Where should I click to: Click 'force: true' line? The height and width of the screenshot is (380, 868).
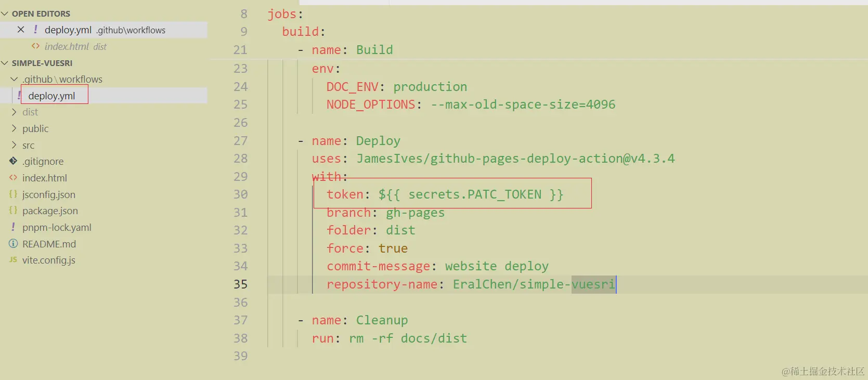pyautogui.click(x=367, y=248)
